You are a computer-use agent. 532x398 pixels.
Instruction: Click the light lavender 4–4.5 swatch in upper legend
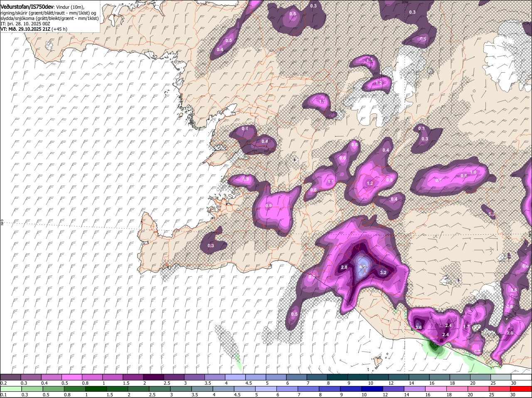[x=236, y=377]
